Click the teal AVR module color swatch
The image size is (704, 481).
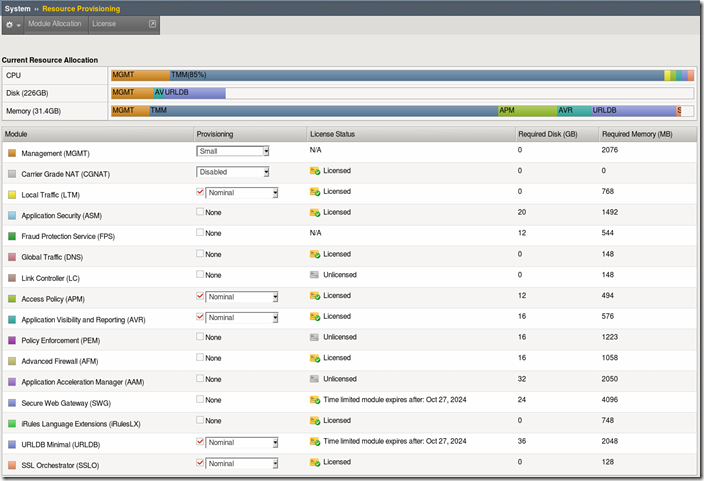[12, 320]
